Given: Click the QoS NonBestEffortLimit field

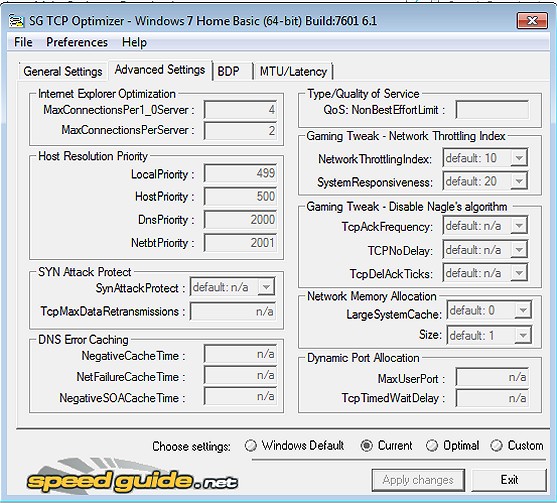Looking at the screenshot, I should (x=492, y=110).
